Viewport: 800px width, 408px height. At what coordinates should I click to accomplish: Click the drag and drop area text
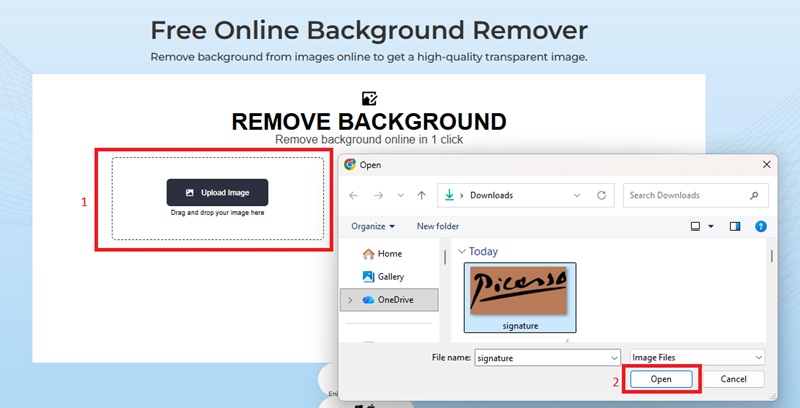(217, 213)
